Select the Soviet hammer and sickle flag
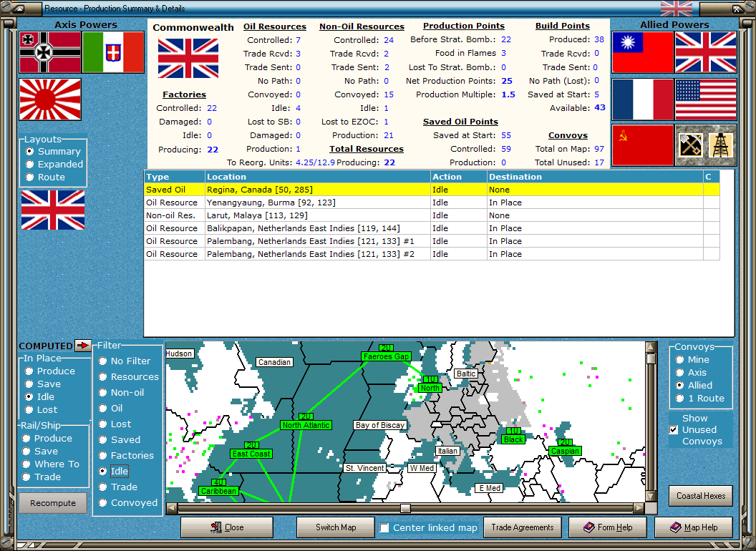This screenshot has width=756, height=551. tap(642, 145)
